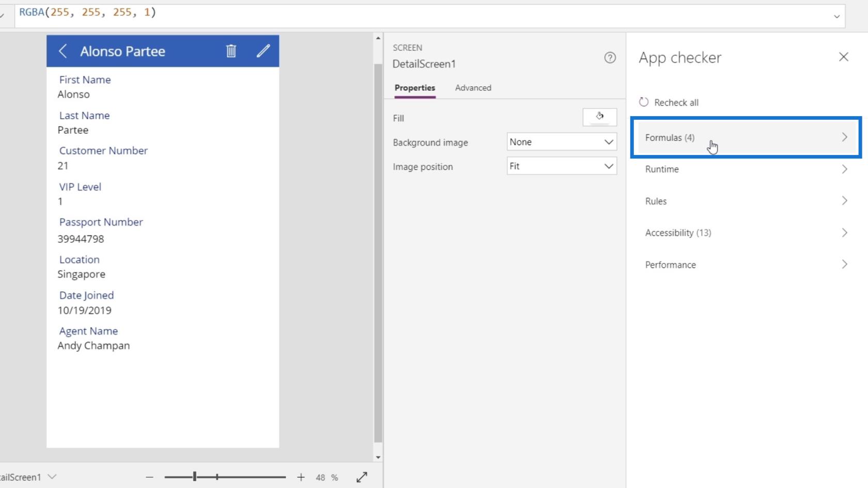Click the canvas scrollbar up arrow

pyautogui.click(x=378, y=38)
